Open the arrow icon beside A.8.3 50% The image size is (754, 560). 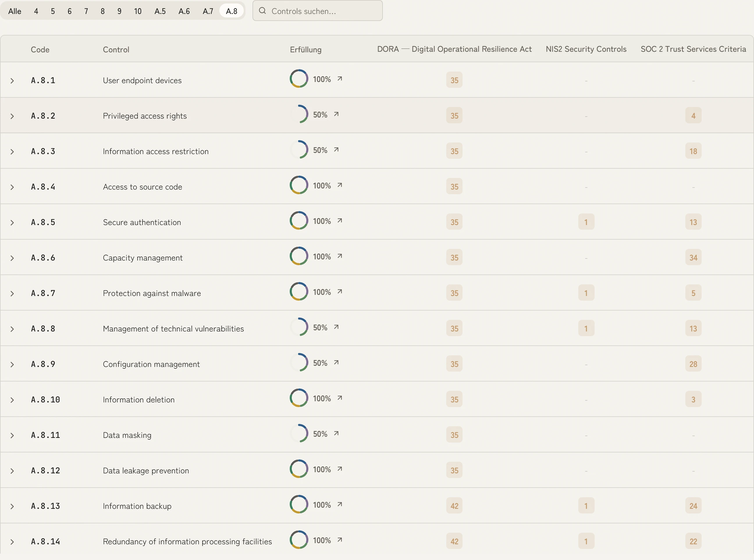pyautogui.click(x=336, y=149)
